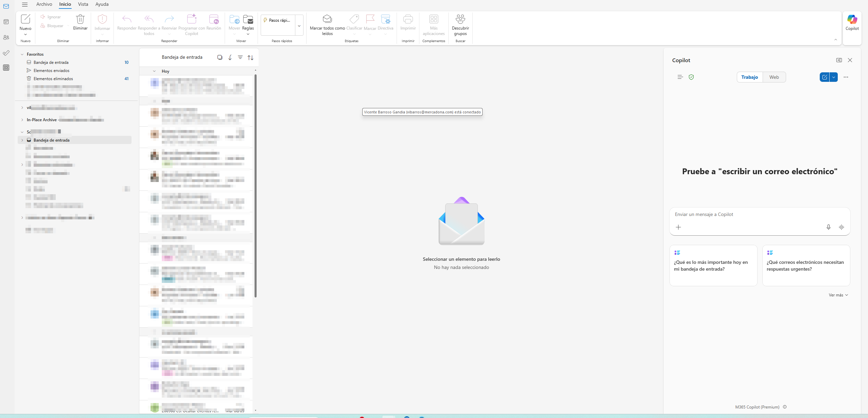Expand the In-Place Archive mailbox
The width and height of the screenshot is (868, 418).
[22, 120]
